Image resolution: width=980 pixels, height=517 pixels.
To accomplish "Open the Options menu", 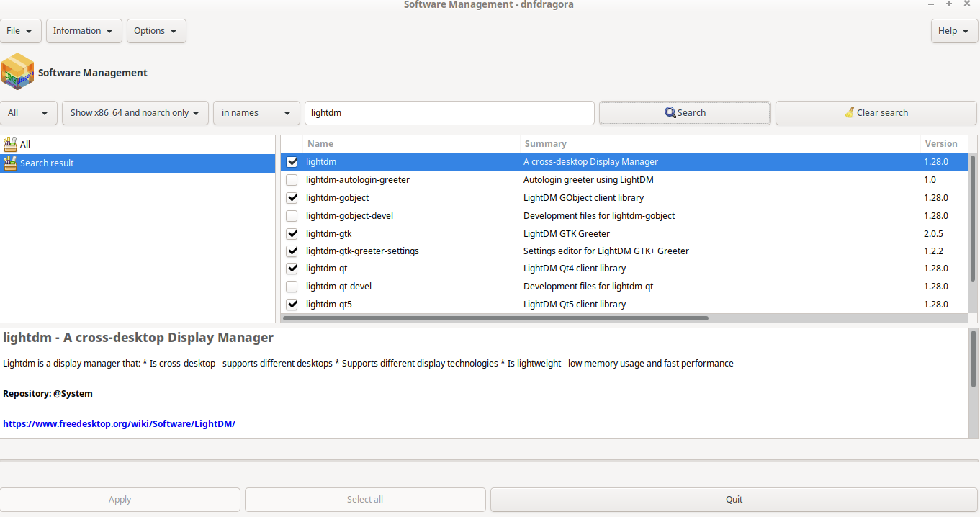I will coord(156,31).
